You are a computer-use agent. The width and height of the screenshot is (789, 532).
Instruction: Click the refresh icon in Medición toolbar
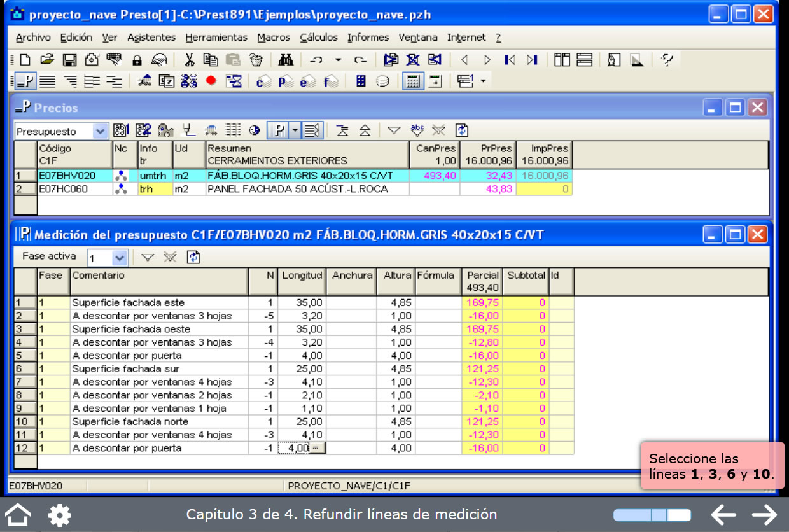(x=193, y=258)
